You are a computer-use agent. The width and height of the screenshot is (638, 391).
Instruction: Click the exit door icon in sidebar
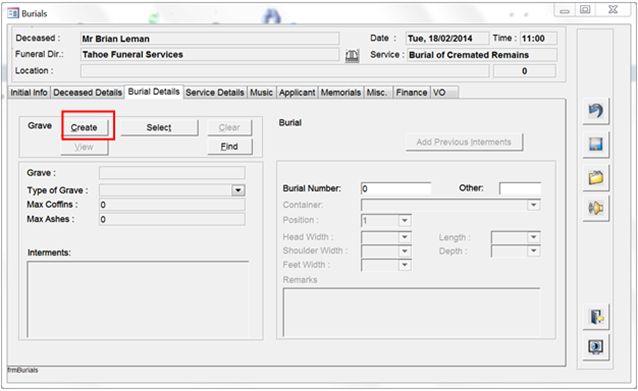pyautogui.click(x=596, y=317)
